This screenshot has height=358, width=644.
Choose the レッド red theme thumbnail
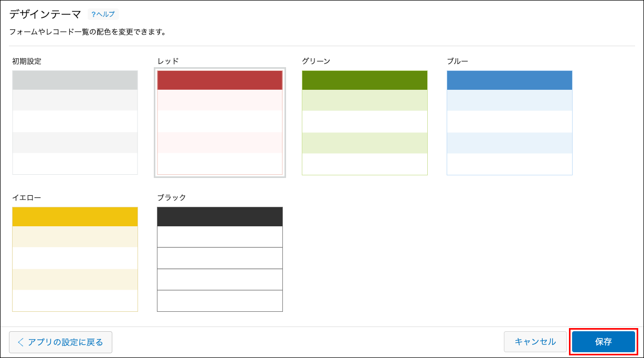pyautogui.click(x=220, y=122)
